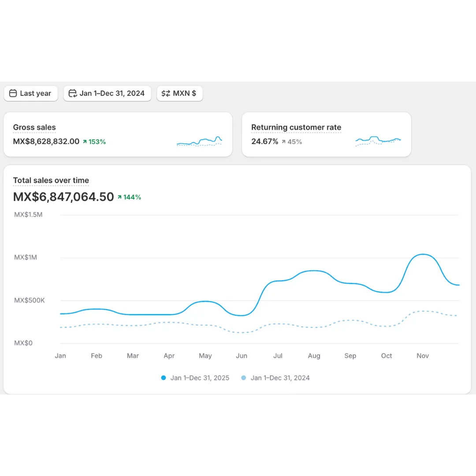This screenshot has width=476, height=476.
Task: Click the calendar icon on Last year
Action: pyautogui.click(x=13, y=93)
